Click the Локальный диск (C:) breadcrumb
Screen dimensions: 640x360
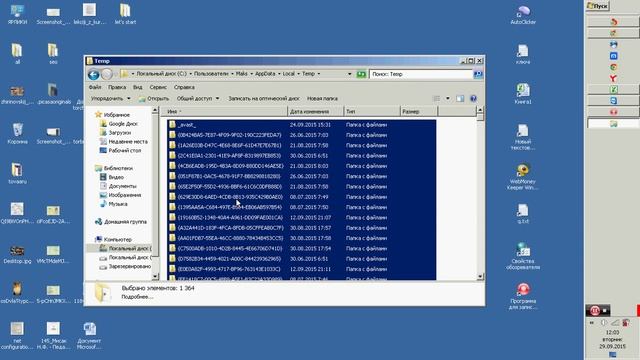[x=161, y=74]
